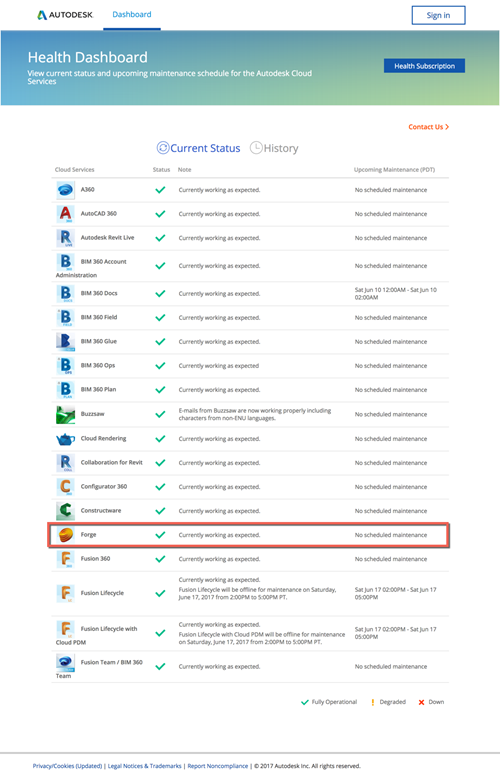Screen dimensions: 500x771
Task: Open the Privacy/Cookies (Updated) link
Action: point(67,766)
